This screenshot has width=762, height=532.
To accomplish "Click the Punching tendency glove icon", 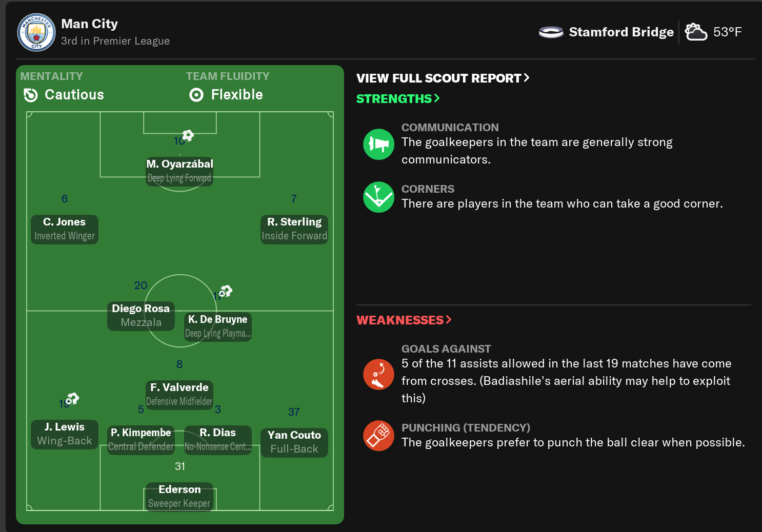I will point(378,436).
